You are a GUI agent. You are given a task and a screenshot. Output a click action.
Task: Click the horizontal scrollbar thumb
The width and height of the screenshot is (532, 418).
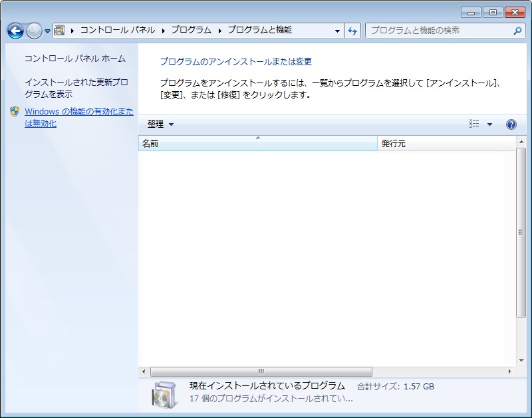click(x=261, y=371)
